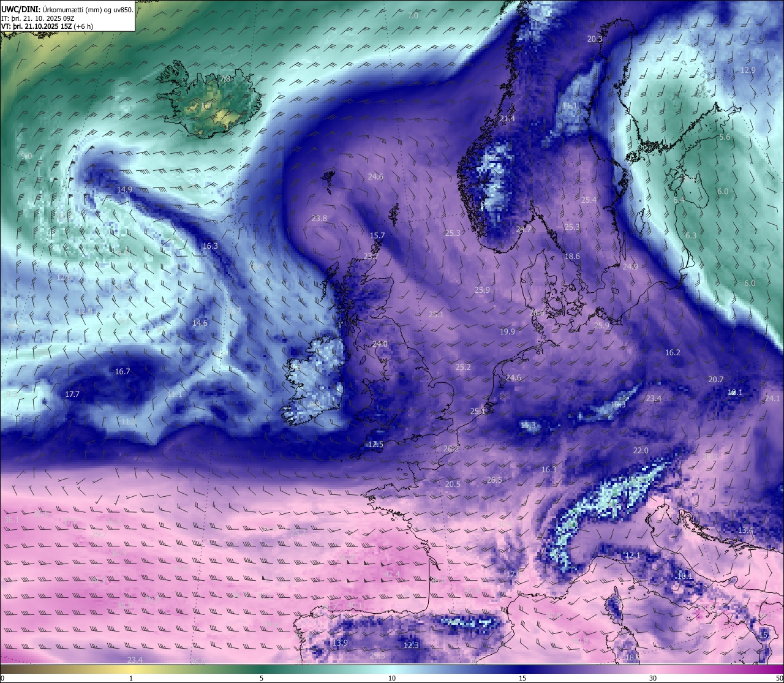Click the 22.0 value over central Europe
The width and height of the screenshot is (784, 683).
tap(641, 451)
